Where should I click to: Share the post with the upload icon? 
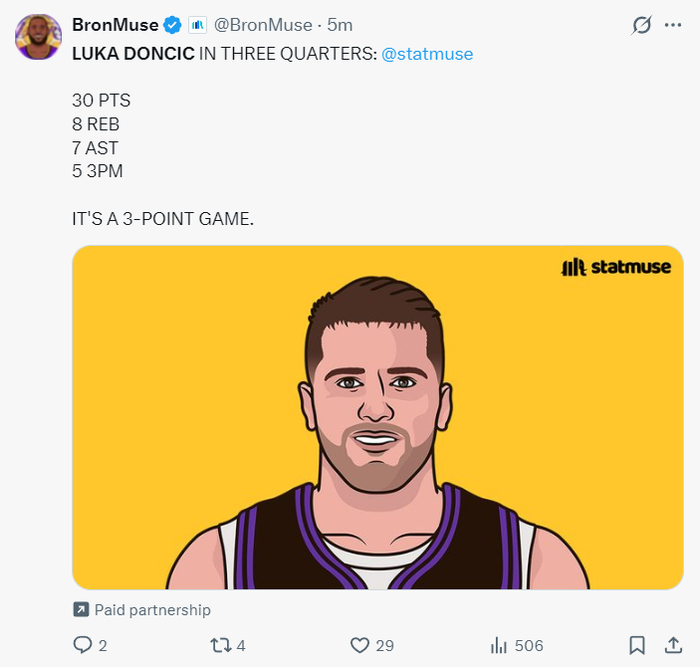673,645
